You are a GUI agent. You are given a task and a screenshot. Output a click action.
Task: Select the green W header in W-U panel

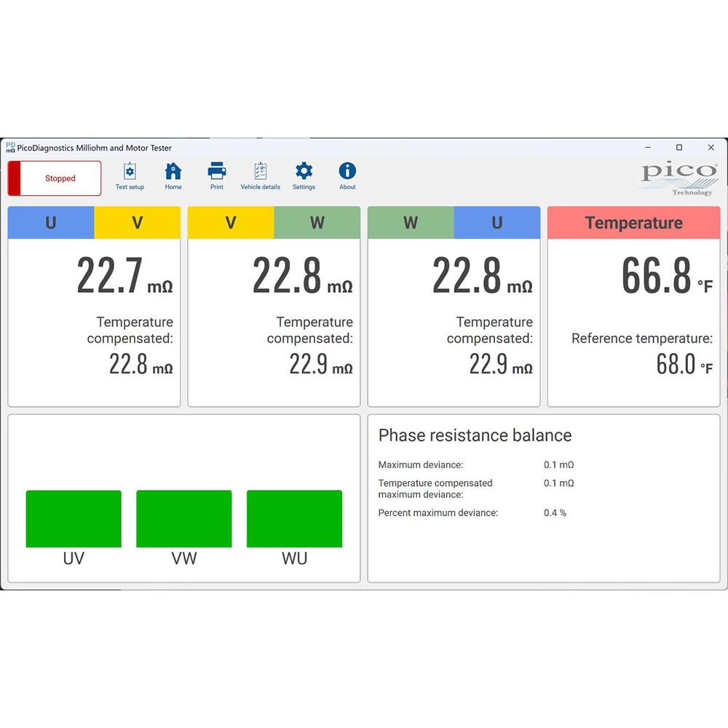click(x=411, y=223)
